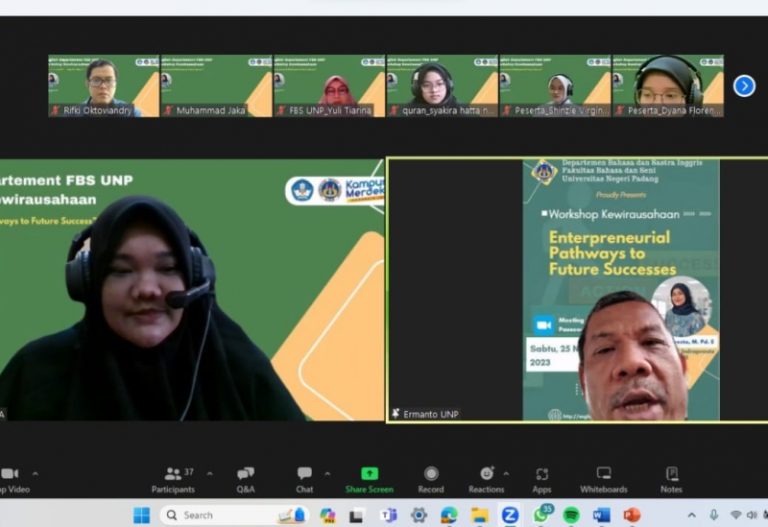Open the Windows Start menu
768x527 pixels.
(142, 515)
